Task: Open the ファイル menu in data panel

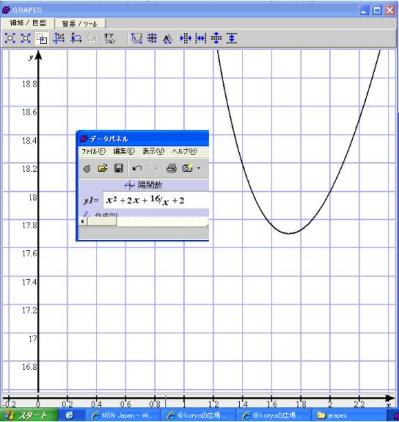Action: click(x=93, y=151)
